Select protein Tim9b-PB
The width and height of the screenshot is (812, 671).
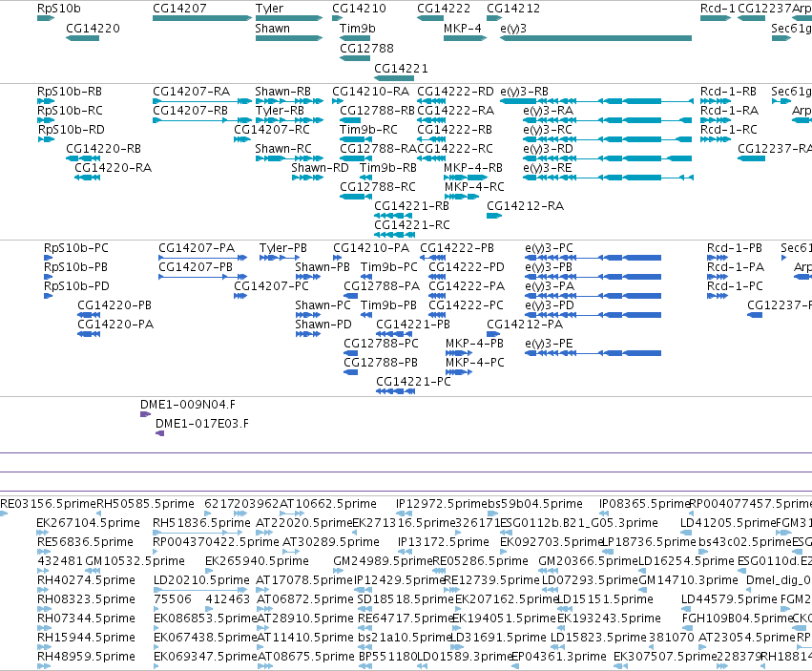click(388, 305)
